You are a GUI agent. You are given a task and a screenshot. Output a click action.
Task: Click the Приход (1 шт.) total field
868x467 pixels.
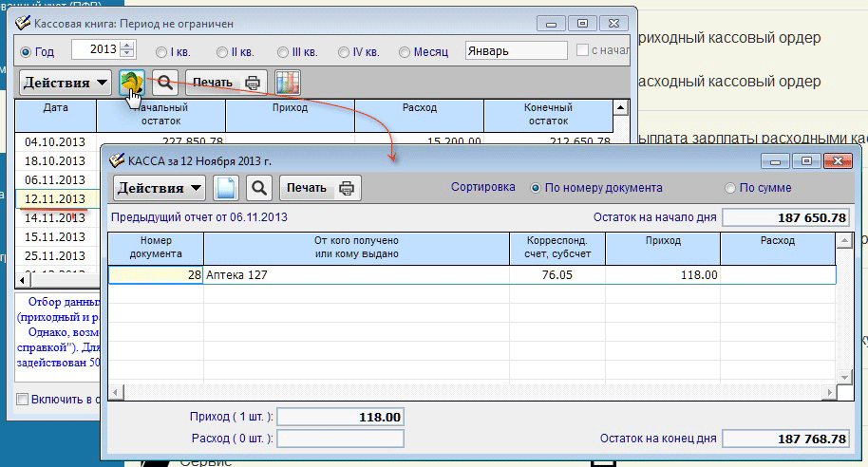(340, 418)
